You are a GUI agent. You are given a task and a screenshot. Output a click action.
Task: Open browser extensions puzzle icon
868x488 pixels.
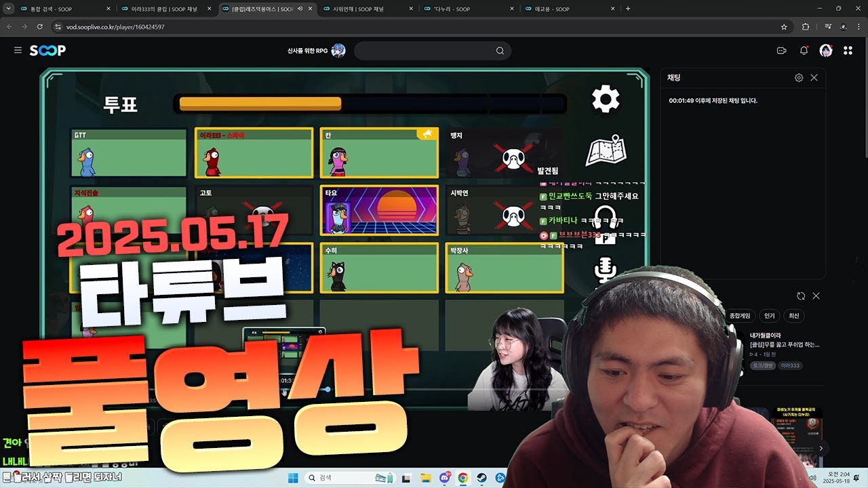(806, 26)
